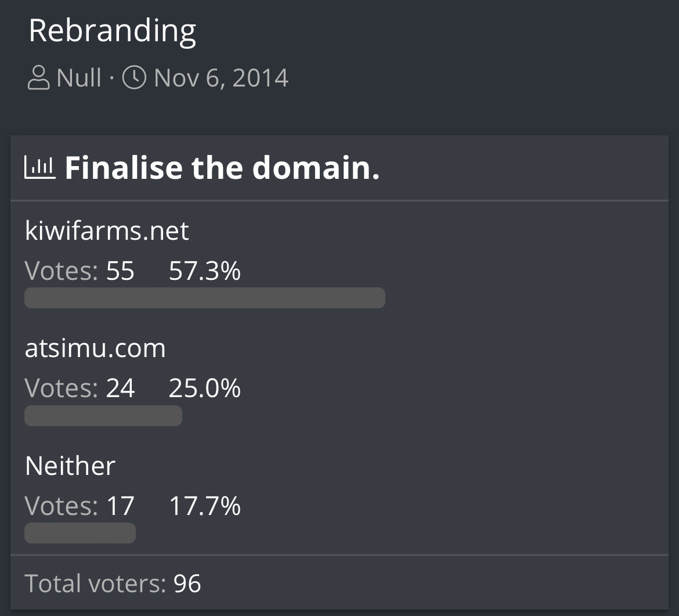Select the atsimu.com poll option
Screen dimensions: 679x616
pos(95,348)
